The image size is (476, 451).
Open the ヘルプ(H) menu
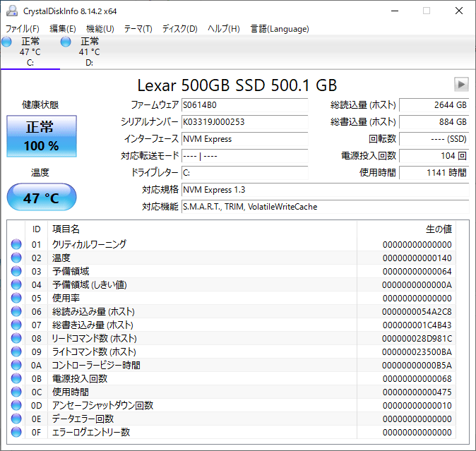click(224, 29)
